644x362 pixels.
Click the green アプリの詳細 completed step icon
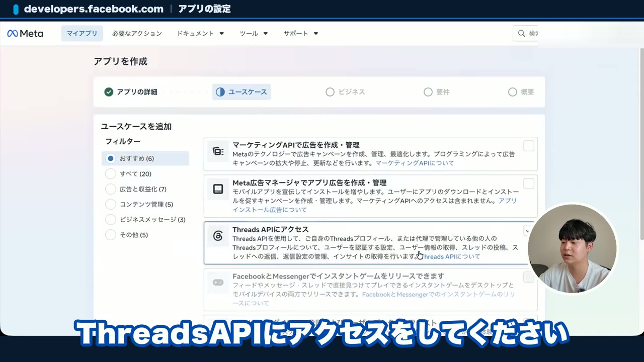point(109,92)
